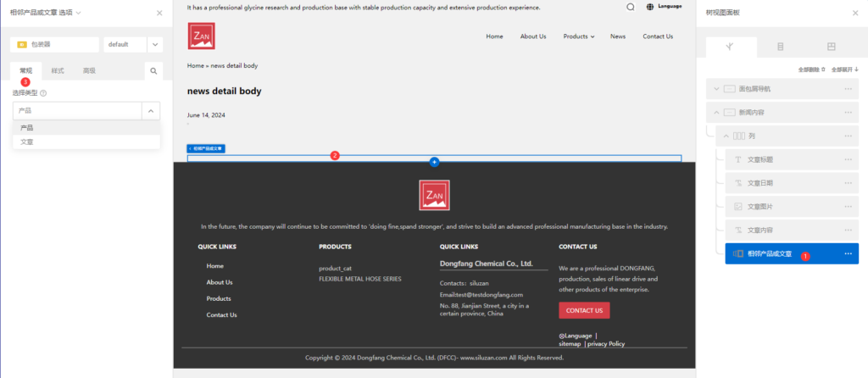The height and width of the screenshot is (378, 868).
Task: Click the search icon in options panel
Action: 153,71
